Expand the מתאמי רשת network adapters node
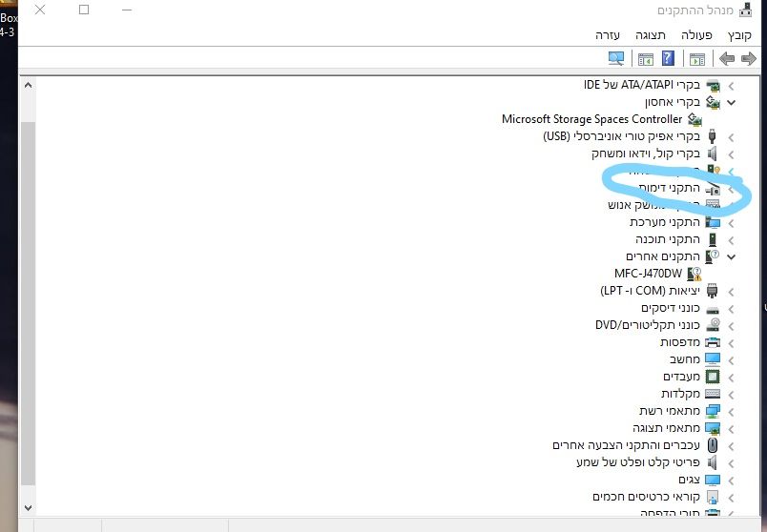 (731, 411)
